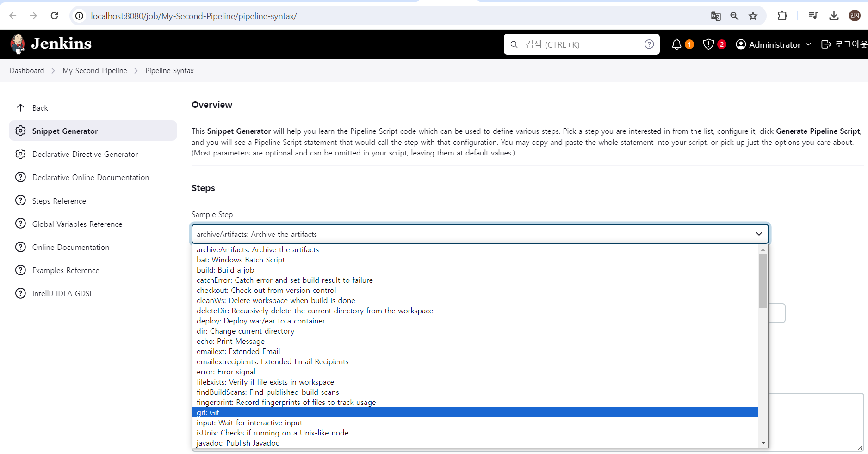Viewport: 868px width, 454px height.
Task: Choose 'fileExists: Verify if file exists in workspace'
Action: (475, 382)
